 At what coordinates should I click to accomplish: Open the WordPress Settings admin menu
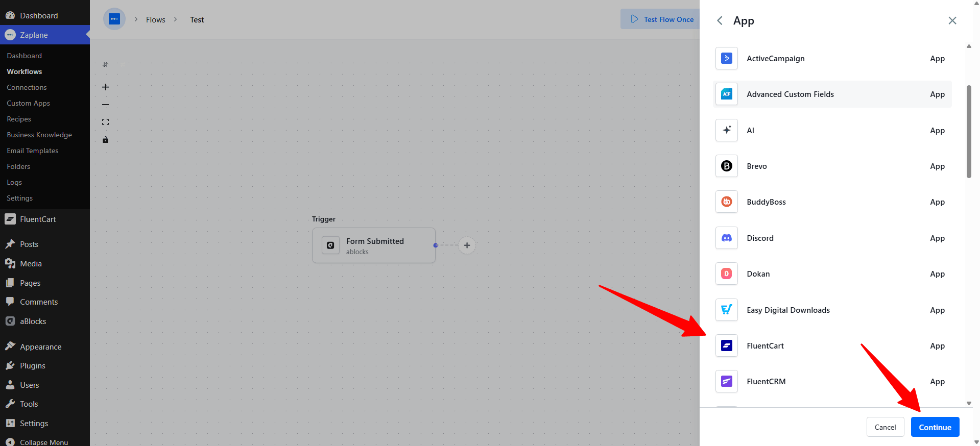click(x=45, y=423)
